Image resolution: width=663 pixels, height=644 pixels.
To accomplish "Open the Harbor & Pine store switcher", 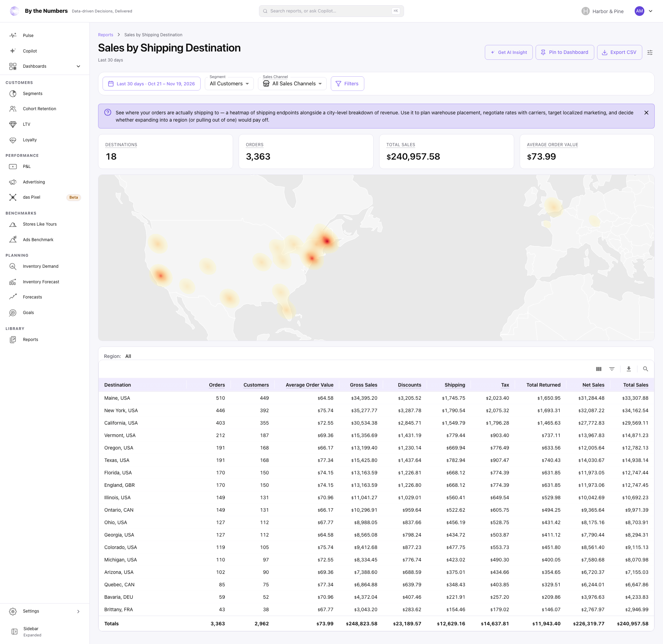I will point(603,11).
